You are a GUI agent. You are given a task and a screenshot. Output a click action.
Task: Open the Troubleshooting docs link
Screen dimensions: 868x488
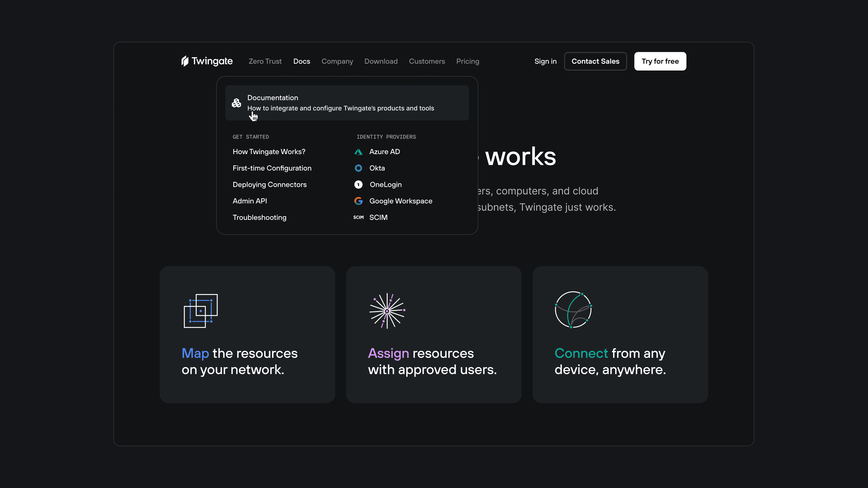tap(260, 217)
